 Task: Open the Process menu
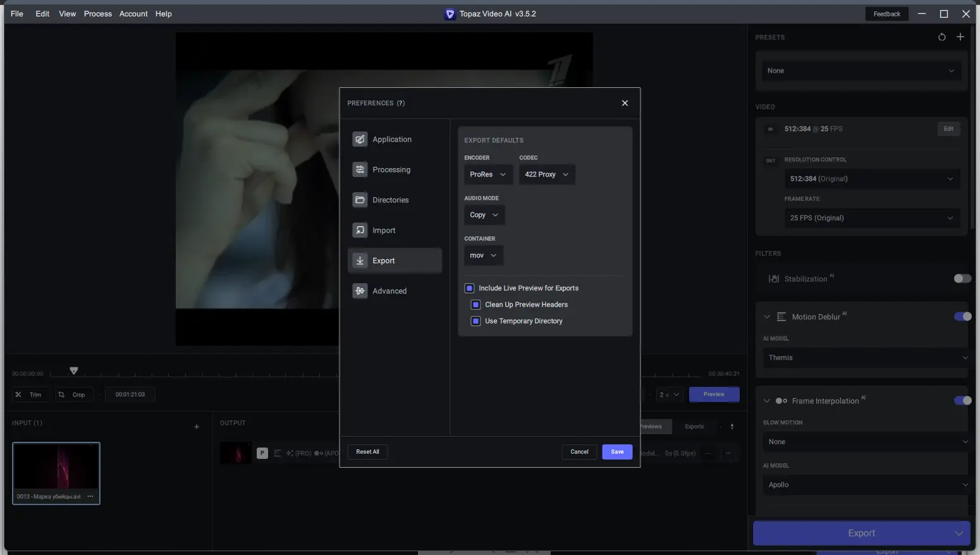(97, 13)
